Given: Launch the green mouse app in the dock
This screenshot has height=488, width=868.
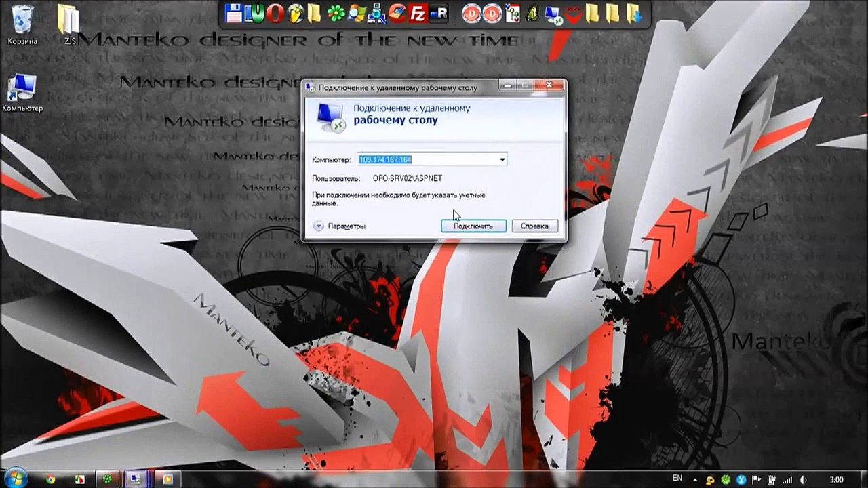Looking at the screenshot, I should pos(254,13).
